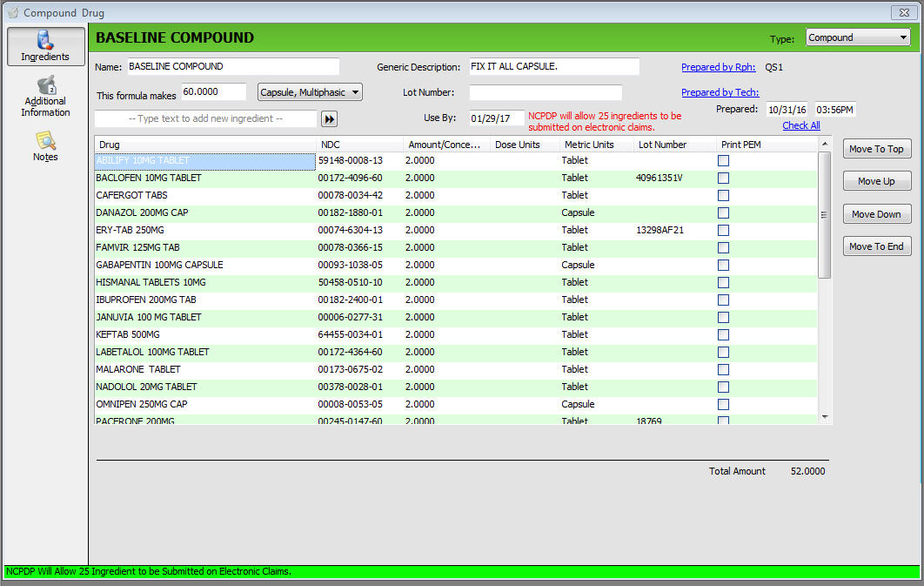Click lot number 13298AF21 for ERY-TAB
Viewport: 924px width, 586px height.
660,231
